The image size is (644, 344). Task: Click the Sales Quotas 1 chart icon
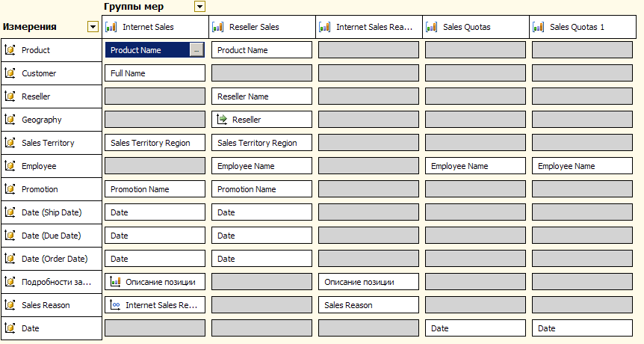coord(539,27)
